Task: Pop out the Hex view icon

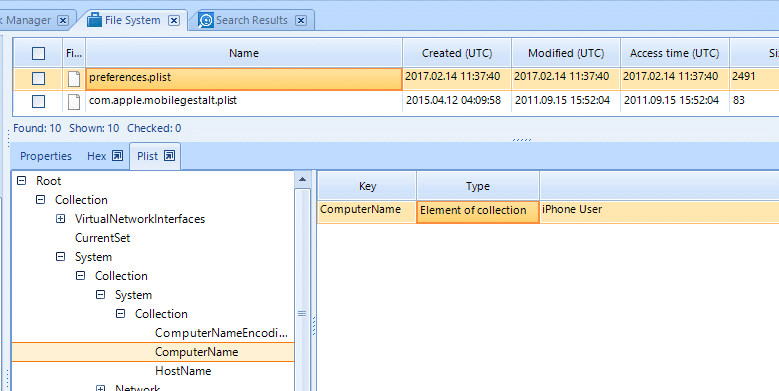Action: [x=117, y=156]
